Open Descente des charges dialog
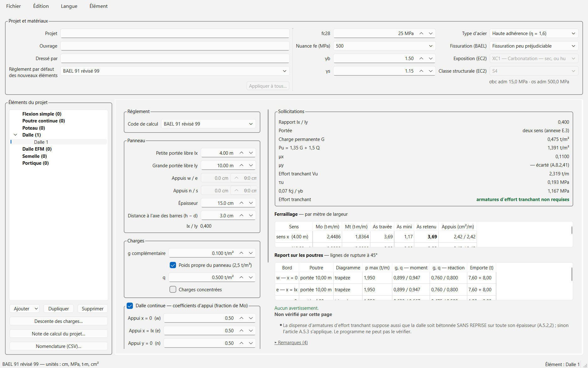588x368 pixels. coord(59,321)
